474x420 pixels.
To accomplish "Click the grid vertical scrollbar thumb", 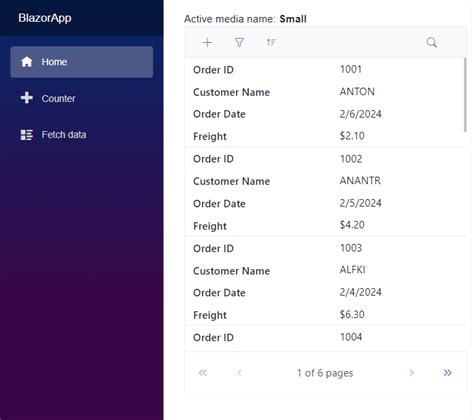I will point(465,95).
